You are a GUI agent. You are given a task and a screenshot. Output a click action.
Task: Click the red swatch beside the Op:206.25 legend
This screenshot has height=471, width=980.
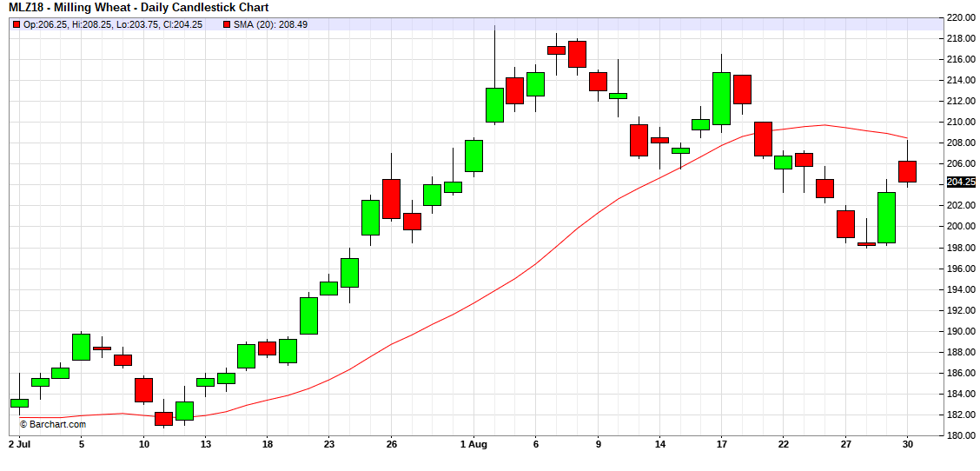[17, 24]
